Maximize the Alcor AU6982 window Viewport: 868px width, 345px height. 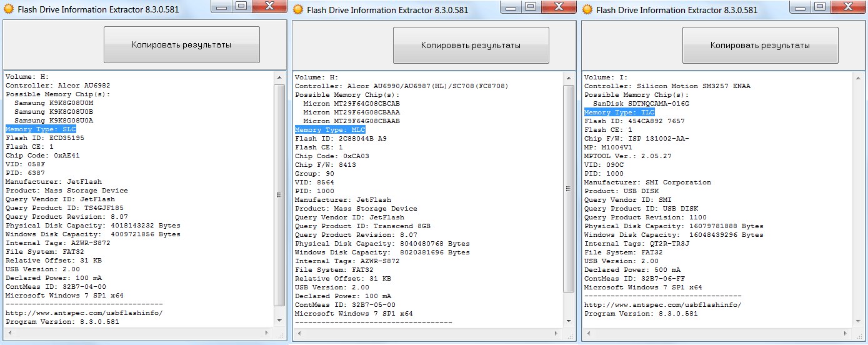coord(241,7)
